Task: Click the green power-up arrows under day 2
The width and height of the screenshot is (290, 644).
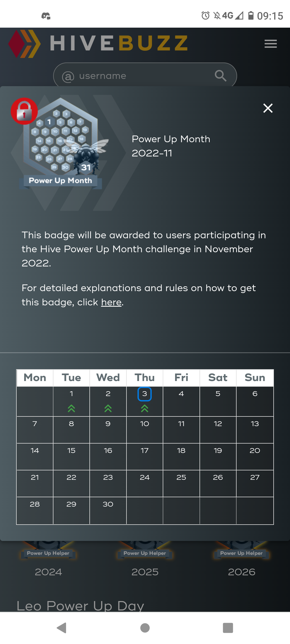Action: click(108, 408)
